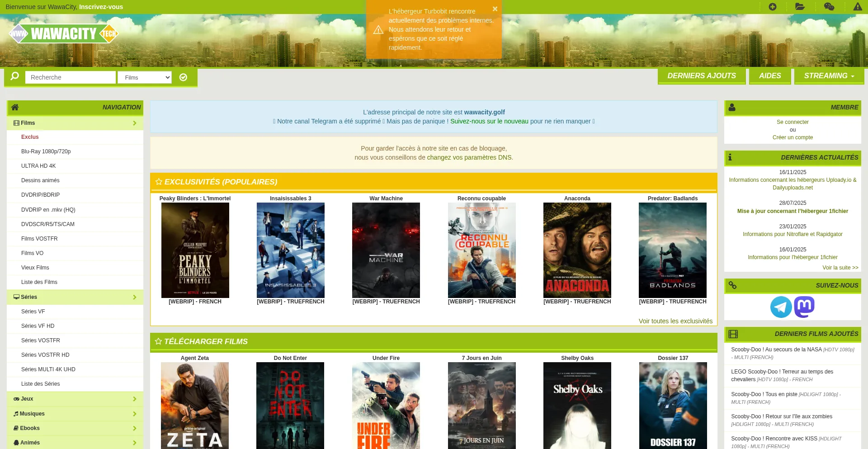Click Créer un compte link

[x=793, y=137]
